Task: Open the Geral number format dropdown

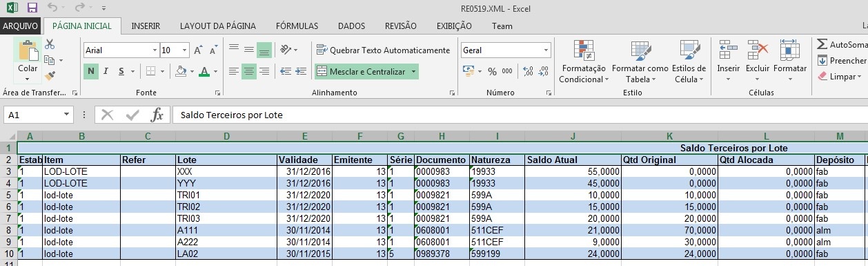Action: (x=546, y=50)
